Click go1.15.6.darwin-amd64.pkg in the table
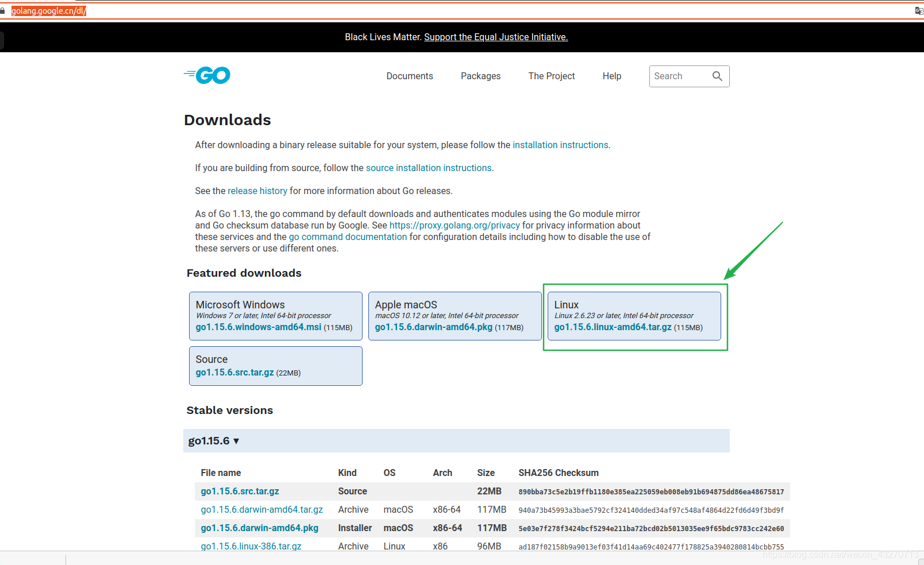Image resolution: width=924 pixels, height=565 pixels. pos(259,528)
